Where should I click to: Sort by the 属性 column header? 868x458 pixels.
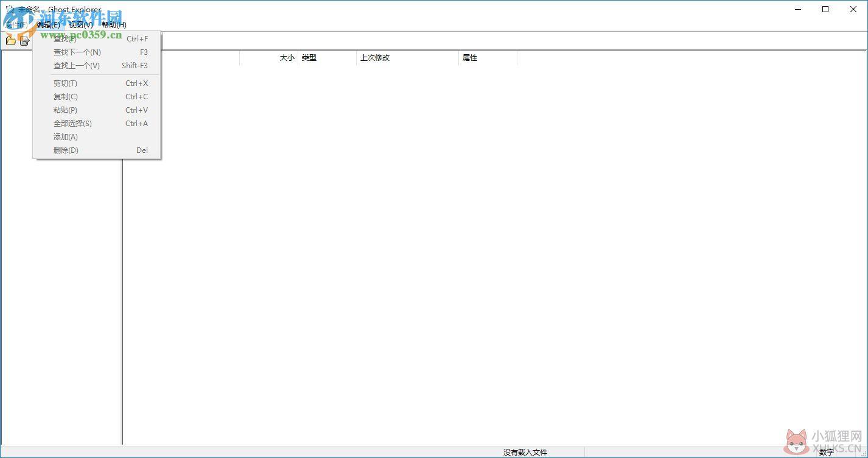tap(488, 58)
